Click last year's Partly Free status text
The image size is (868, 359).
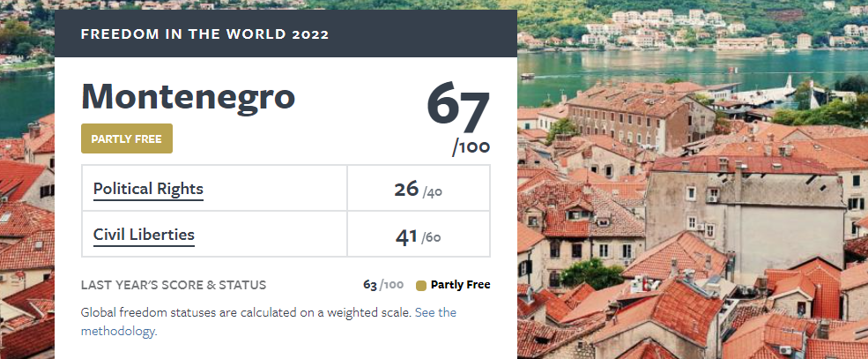(461, 285)
